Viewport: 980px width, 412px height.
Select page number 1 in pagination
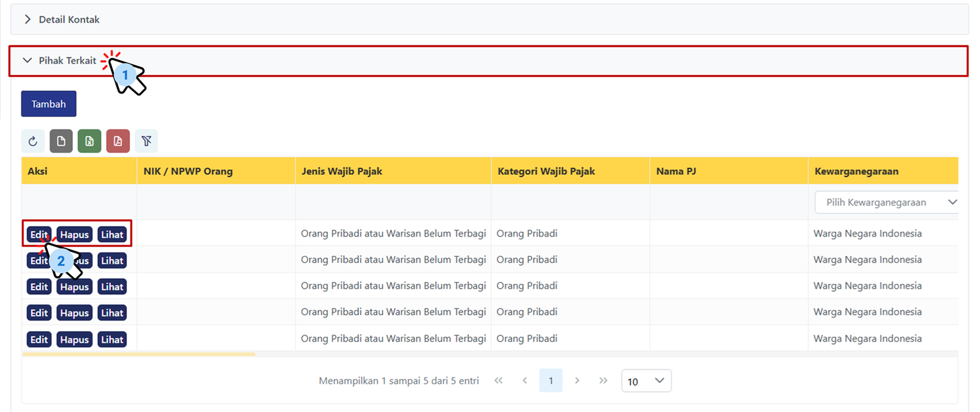coord(551,381)
